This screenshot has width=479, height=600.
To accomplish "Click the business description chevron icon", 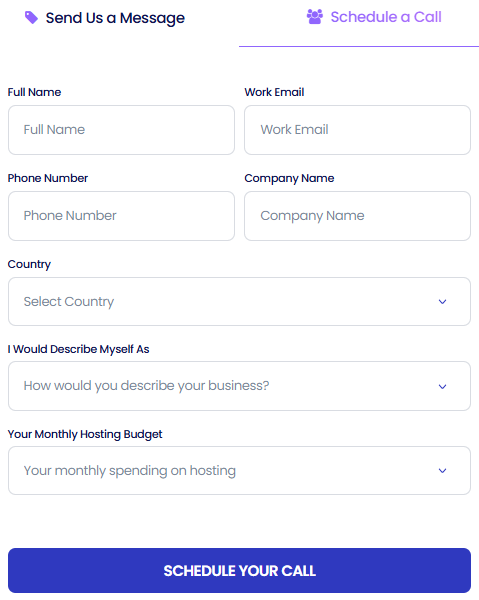I will (x=442, y=386).
